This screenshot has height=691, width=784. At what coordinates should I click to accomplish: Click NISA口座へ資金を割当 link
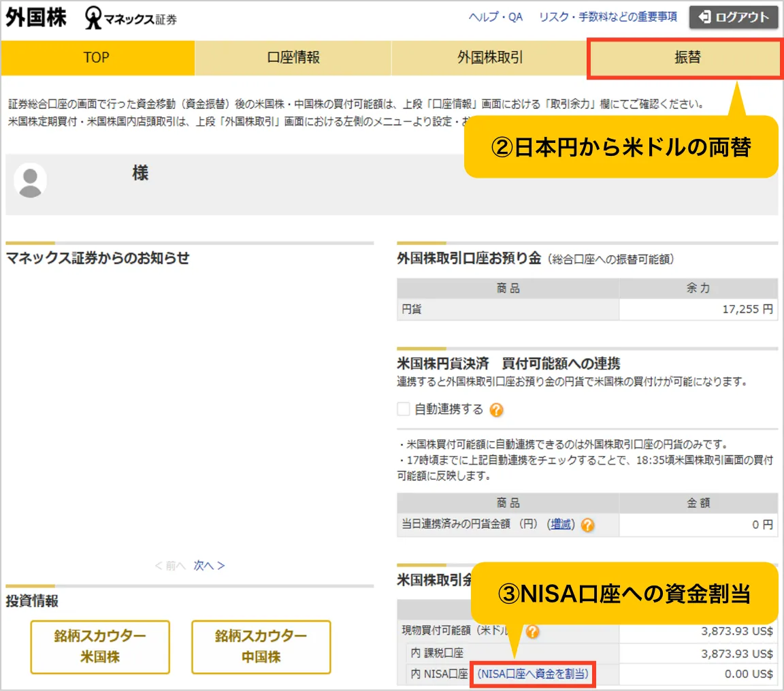pos(532,674)
